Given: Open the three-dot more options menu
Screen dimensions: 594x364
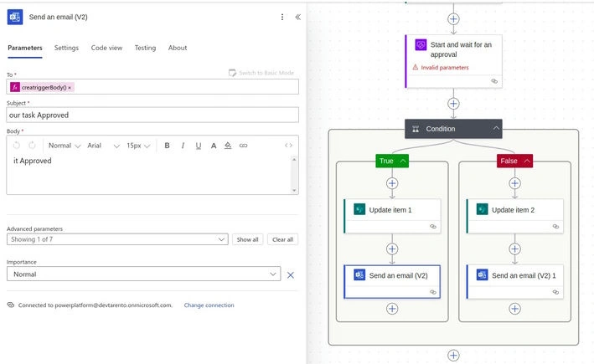Looking at the screenshot, I should (x=282, y=17).
